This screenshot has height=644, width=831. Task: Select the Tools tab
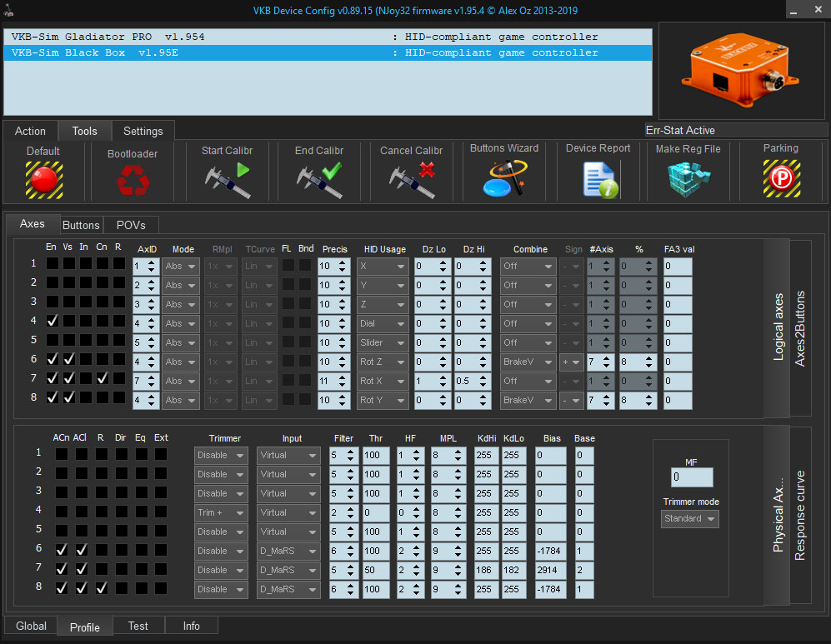[x=85, y=131]
